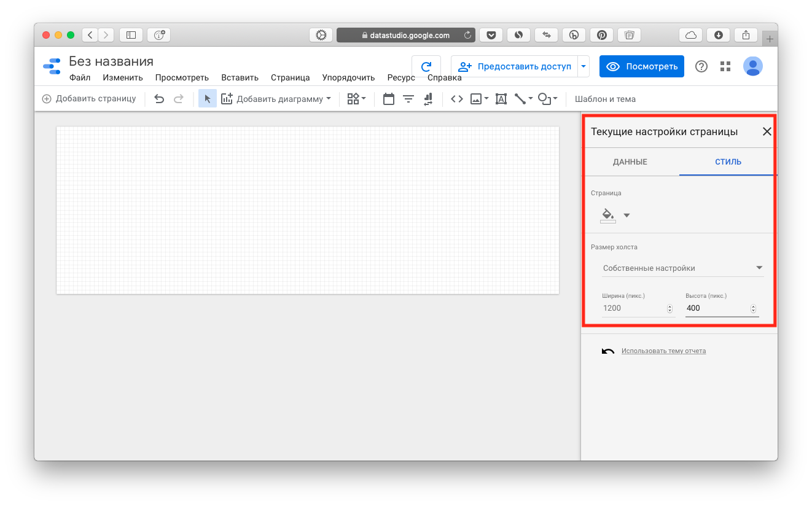Screen dimensions: 812x506
Task: Click Использовать тему отчета link
Action: pyautogui.click(x=663, y=351)
